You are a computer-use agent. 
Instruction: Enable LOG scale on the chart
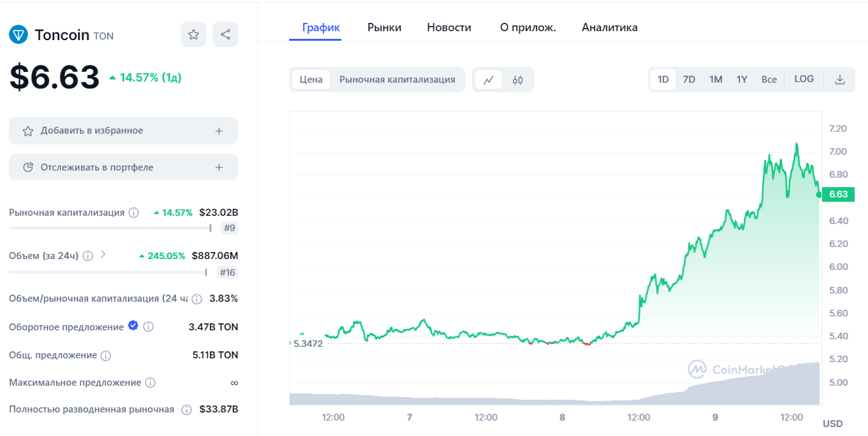pyautogui.click(x=804, y=78)
